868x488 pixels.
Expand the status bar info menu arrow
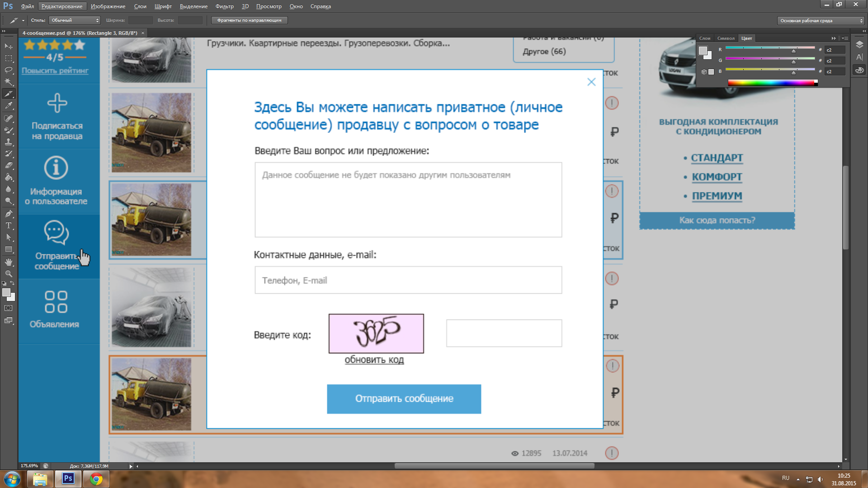tap(131, 466)
